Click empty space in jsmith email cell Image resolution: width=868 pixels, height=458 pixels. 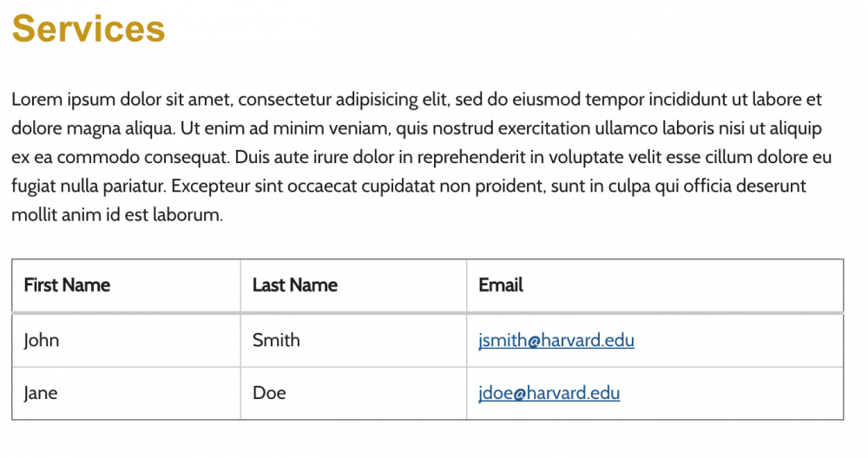pyautogui.click(x=736, y=340)
